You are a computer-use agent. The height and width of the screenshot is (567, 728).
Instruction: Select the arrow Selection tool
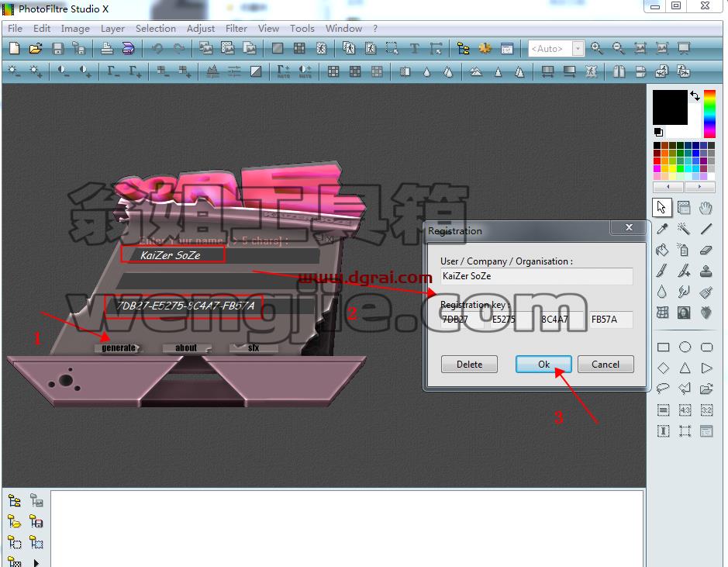pyautogui.click(x=661, y=207)
